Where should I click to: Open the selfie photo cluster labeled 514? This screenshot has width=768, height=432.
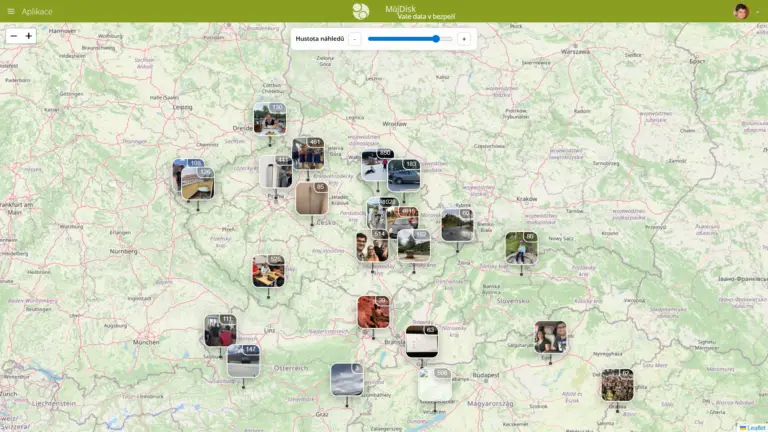[372, 245]
